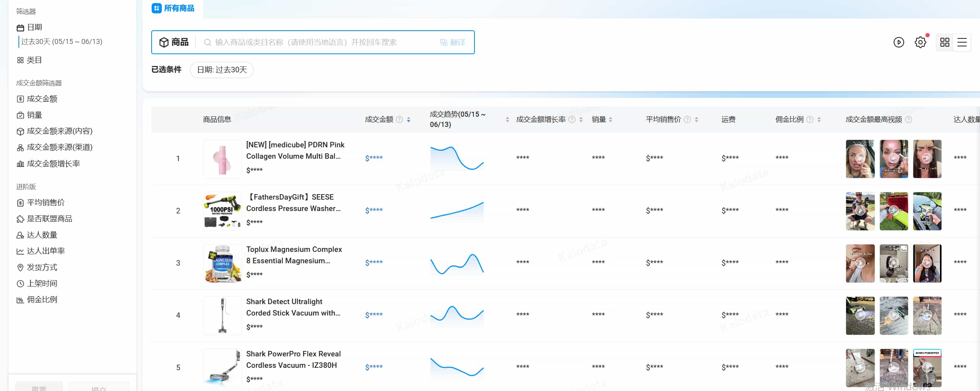Click medicube pink balm product thumbnail

(222, 159)
